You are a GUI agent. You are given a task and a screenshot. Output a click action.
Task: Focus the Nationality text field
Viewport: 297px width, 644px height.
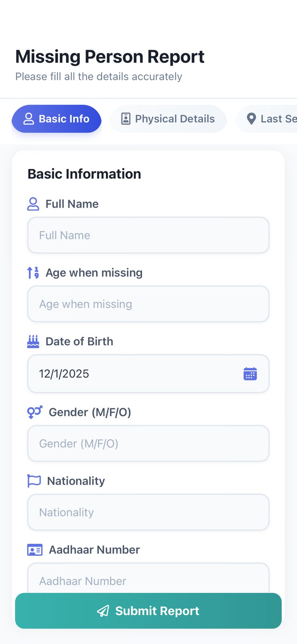click(x=148, y=512)
